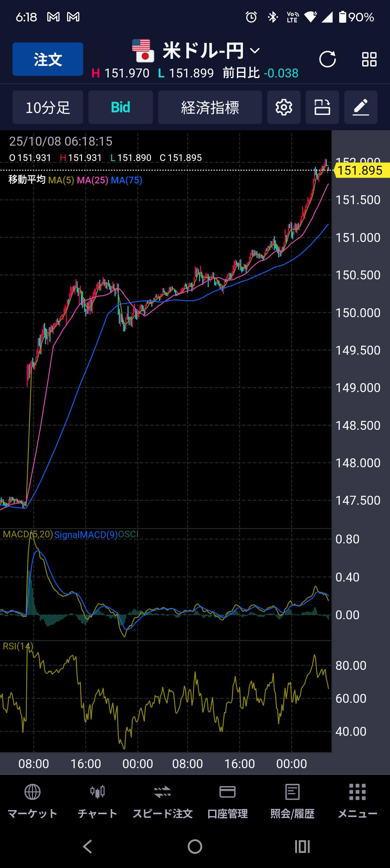The image size is (390, 868).
Task: Refresh the chart with the reload icon
Action: click(327, 59)
